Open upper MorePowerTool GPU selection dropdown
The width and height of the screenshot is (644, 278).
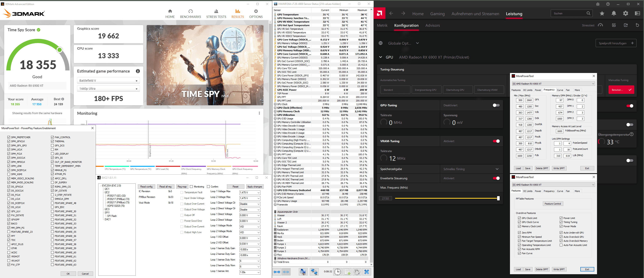[553, 84]
